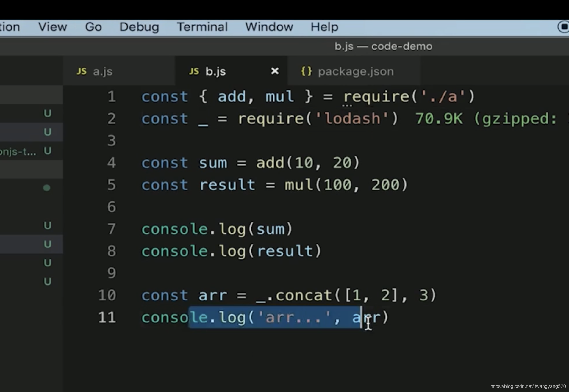
Task: Click line number 5 in gutter
Action: [x=112, y=185]
